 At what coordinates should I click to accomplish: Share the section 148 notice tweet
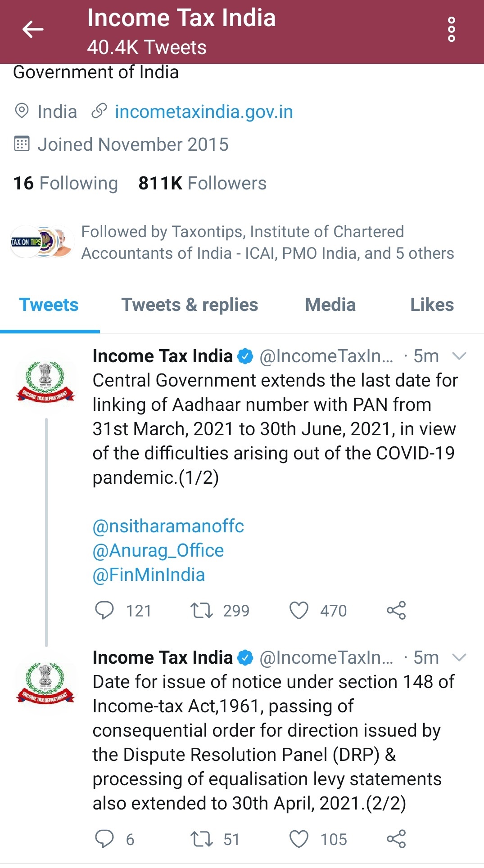[x=396, y=839]
